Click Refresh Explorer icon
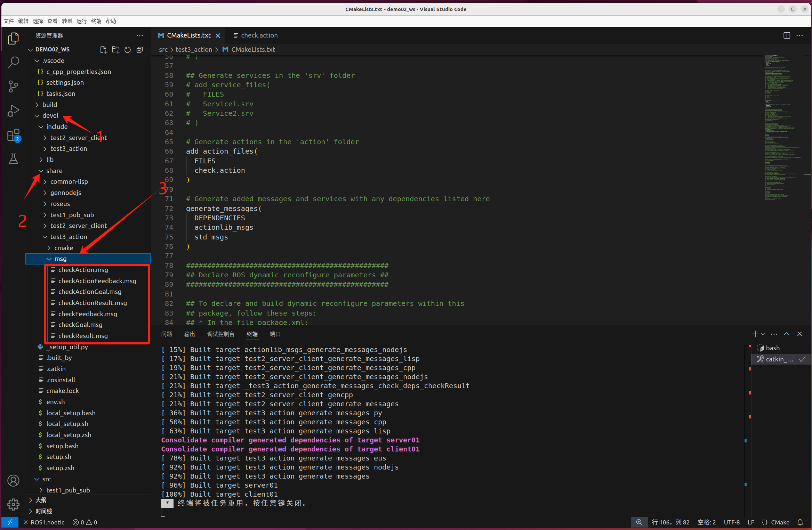Viewport: 812px width, 530px height. [x=128, y=50]
